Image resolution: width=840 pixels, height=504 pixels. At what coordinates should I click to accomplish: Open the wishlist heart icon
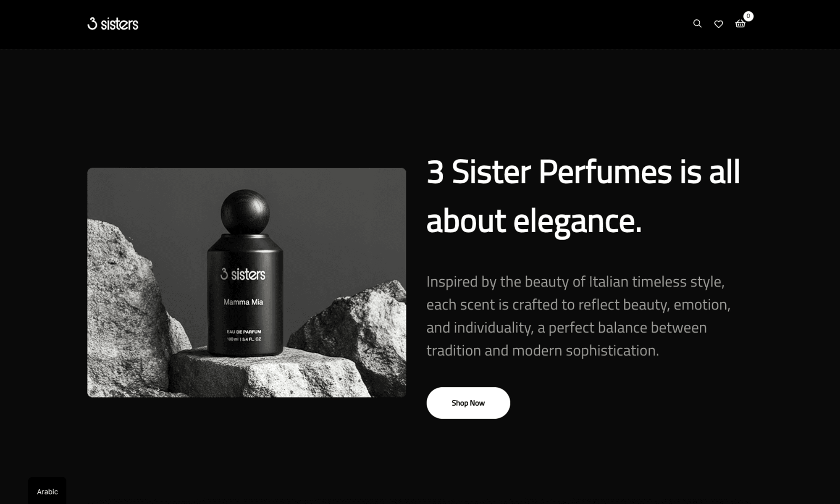pyautogui.click(x=719, y=24)
